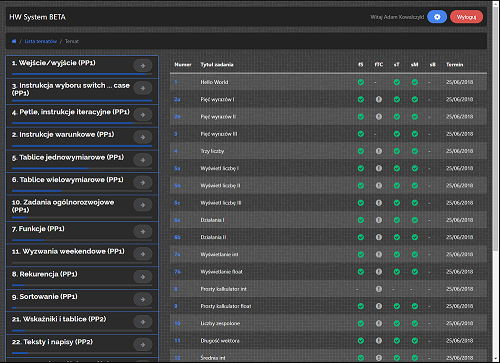500x363 pixels.
Task: Click the gray fTC icon in row 2a
Action: pyautogui.click(x=379, y=99)
